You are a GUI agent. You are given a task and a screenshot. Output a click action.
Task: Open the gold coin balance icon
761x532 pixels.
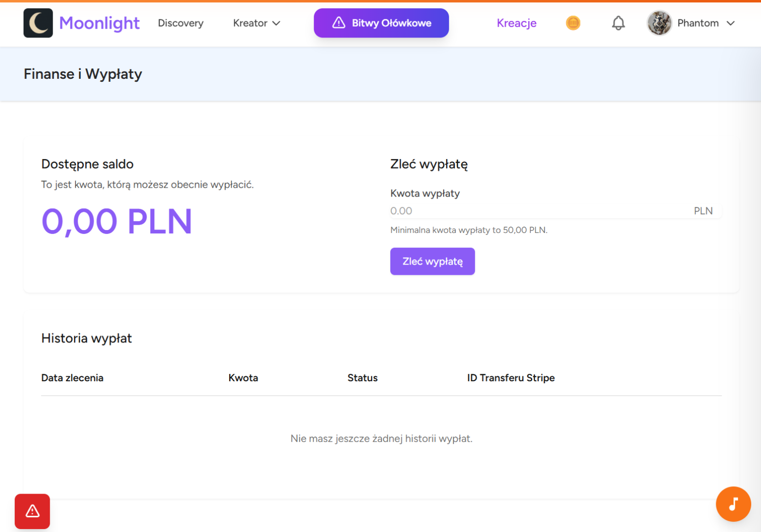(x=573, y=23)
